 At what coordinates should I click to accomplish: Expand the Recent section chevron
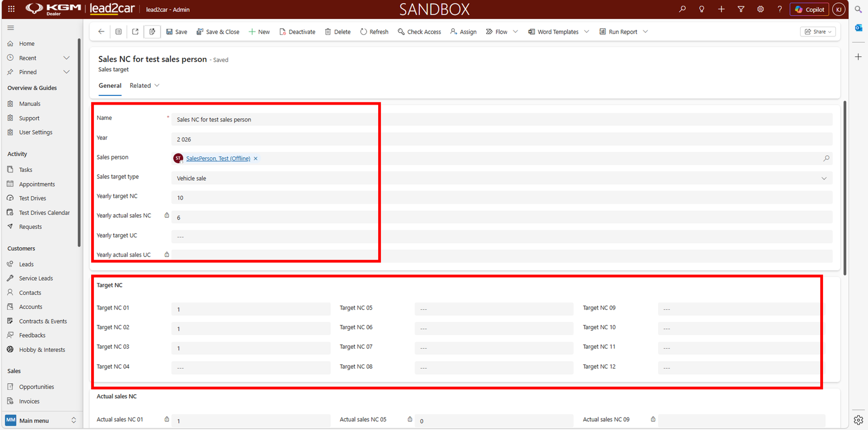coord(67,58)
